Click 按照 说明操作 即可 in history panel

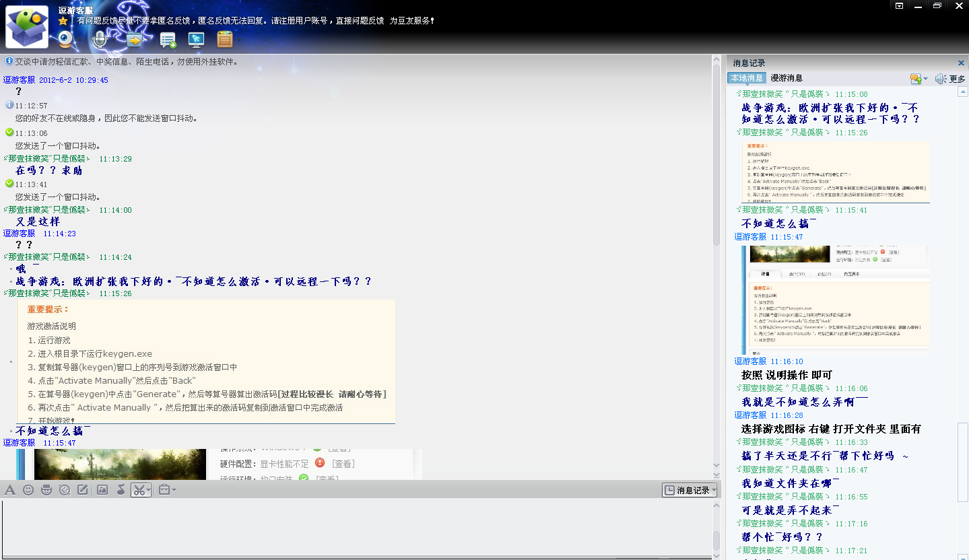787,375
